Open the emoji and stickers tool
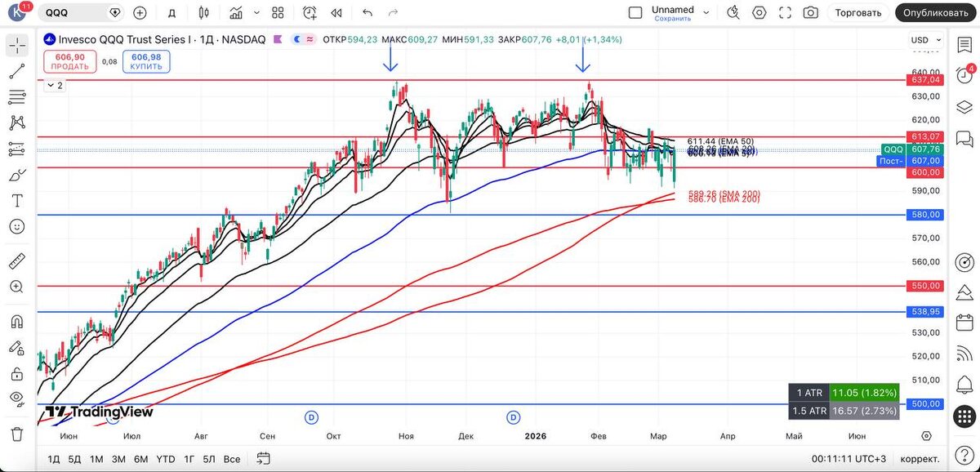The width and height of the screenshot is (980, 472). point(17,226)
